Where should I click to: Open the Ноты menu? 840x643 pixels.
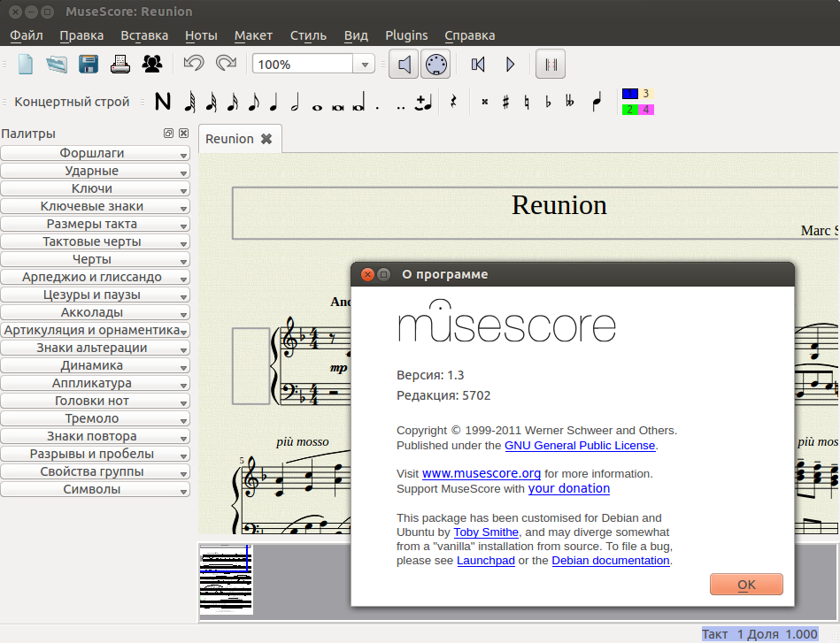[x=201, y=35]
